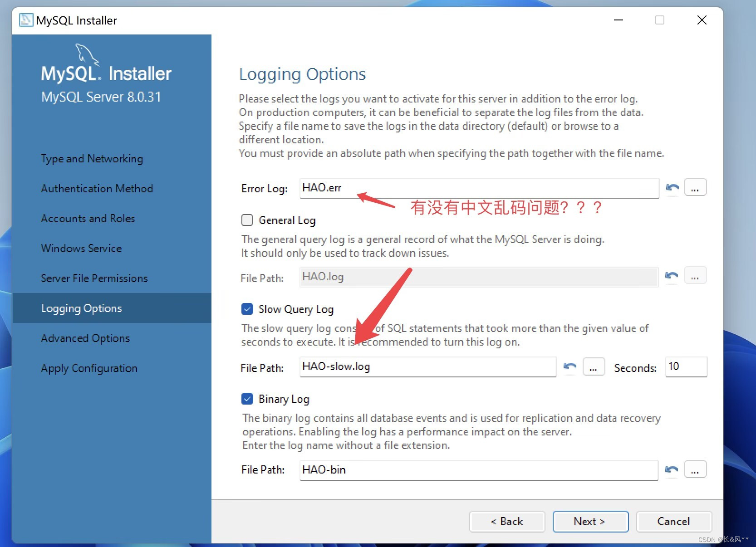Browse for Error Log file location
Screen dimensions: 756x547
click(x=695, y=187)
